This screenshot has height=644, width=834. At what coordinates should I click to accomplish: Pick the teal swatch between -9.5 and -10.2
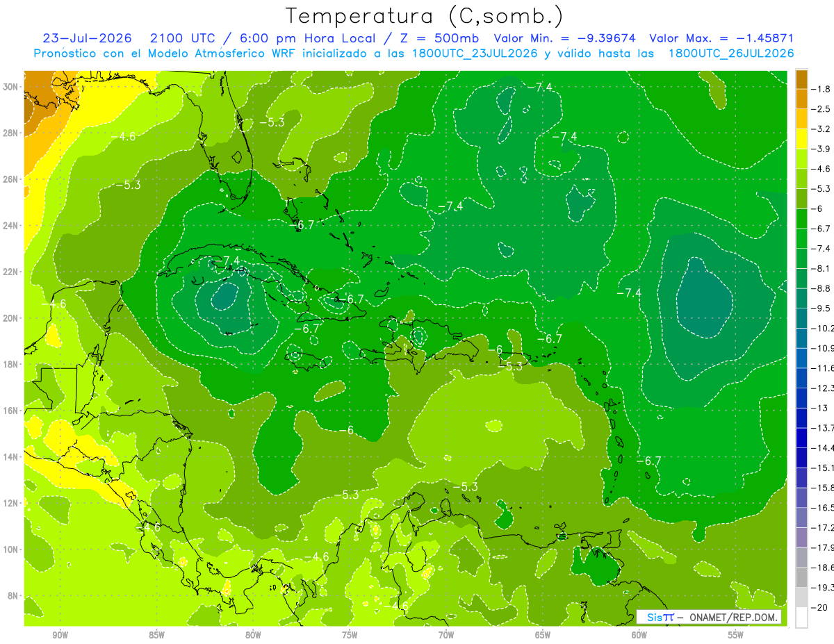[801, 318]
